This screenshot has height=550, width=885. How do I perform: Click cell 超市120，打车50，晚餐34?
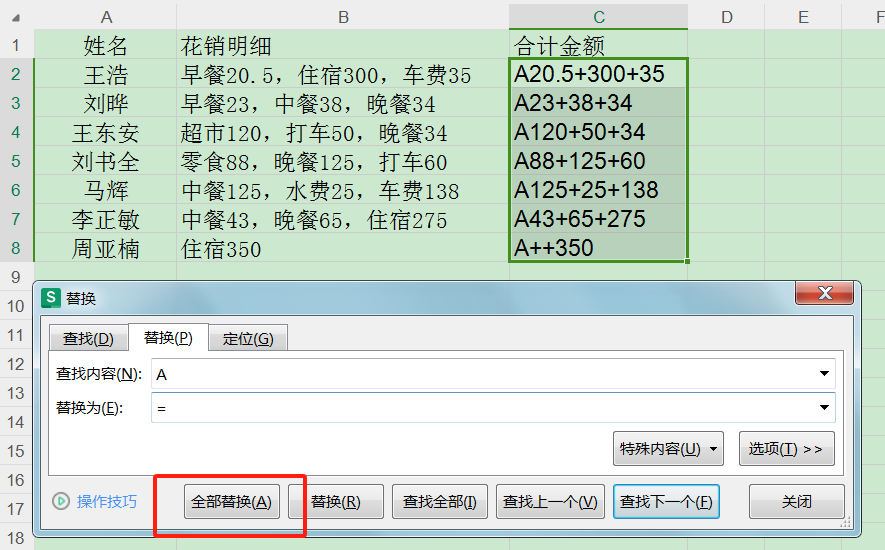pyautogui.click(x=343, y=132)
